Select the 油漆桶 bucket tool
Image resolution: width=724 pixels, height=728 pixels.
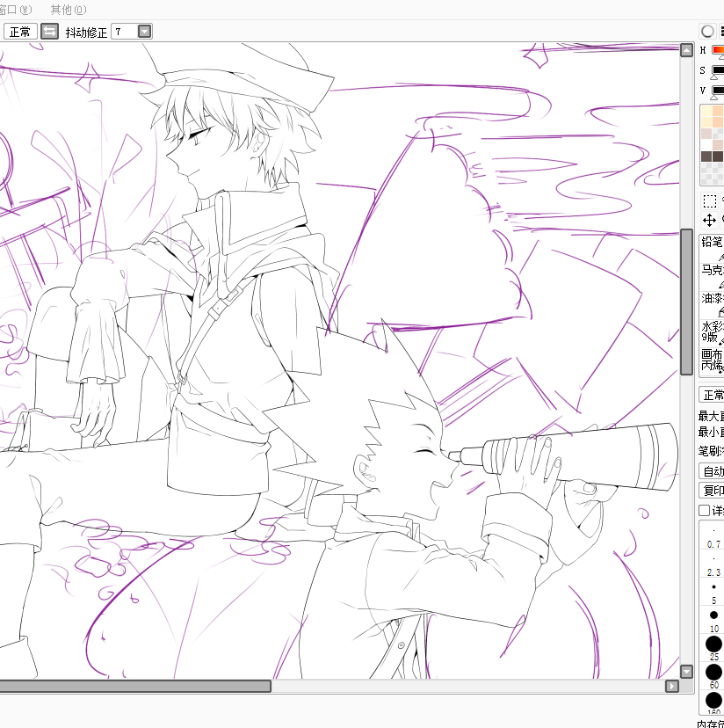(712, 304)
